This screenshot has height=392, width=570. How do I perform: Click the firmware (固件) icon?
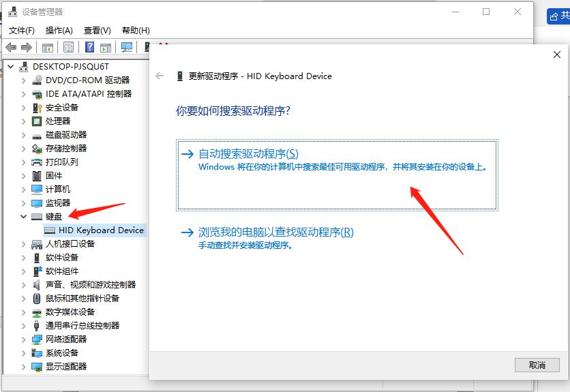tap(37, 176)
